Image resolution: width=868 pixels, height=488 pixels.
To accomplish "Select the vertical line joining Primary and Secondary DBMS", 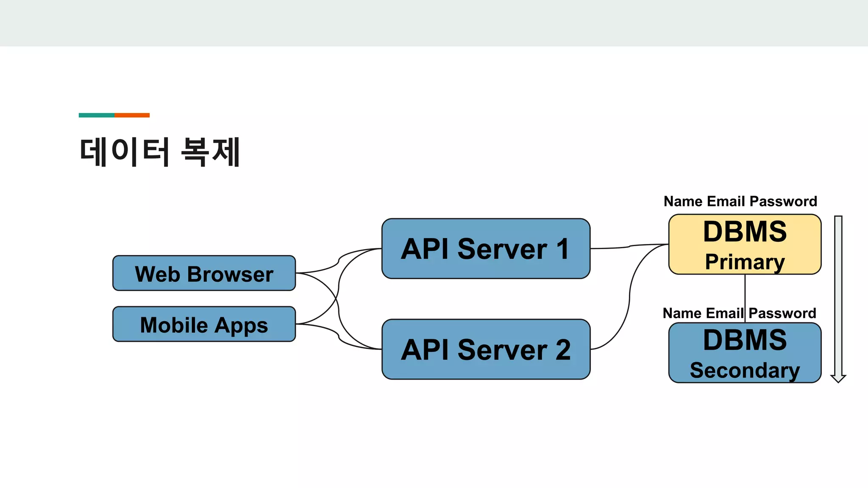I will 745,292.
